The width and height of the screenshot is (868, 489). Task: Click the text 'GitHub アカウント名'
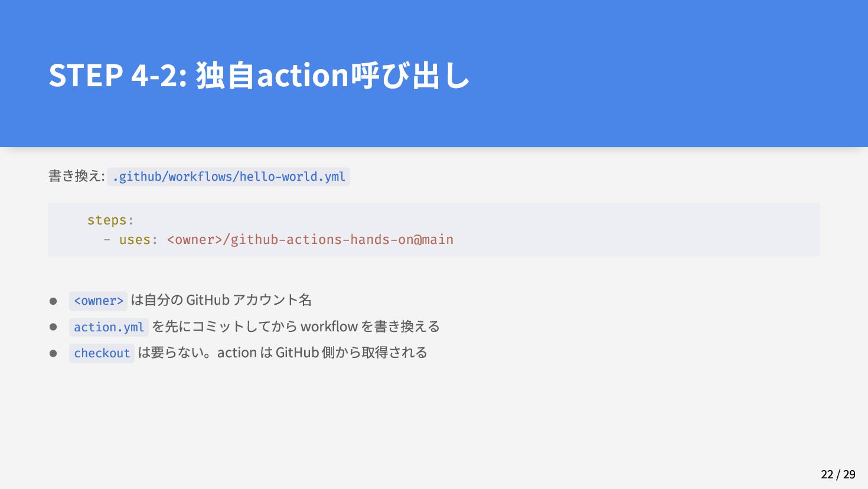pos(249,300)
